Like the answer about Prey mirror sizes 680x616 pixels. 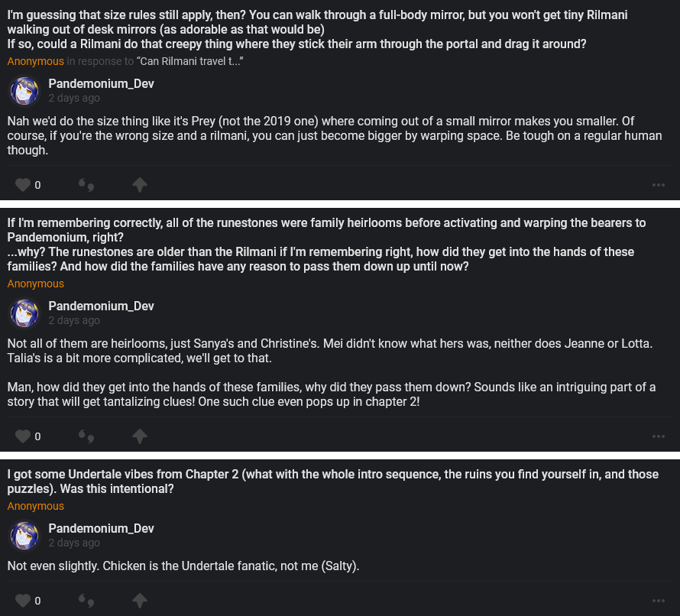pyautogui.click(x=23, y=184)
